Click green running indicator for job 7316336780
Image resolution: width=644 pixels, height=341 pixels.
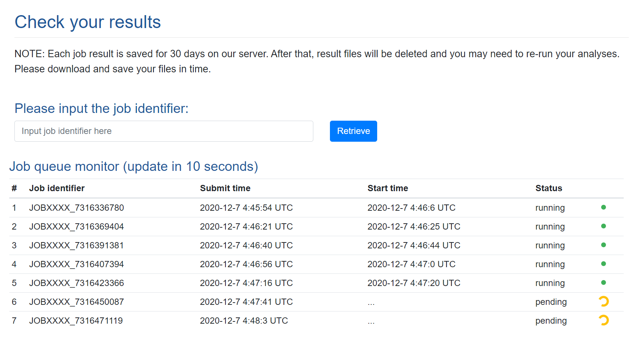pyautogui.click(x=603, y=207)
